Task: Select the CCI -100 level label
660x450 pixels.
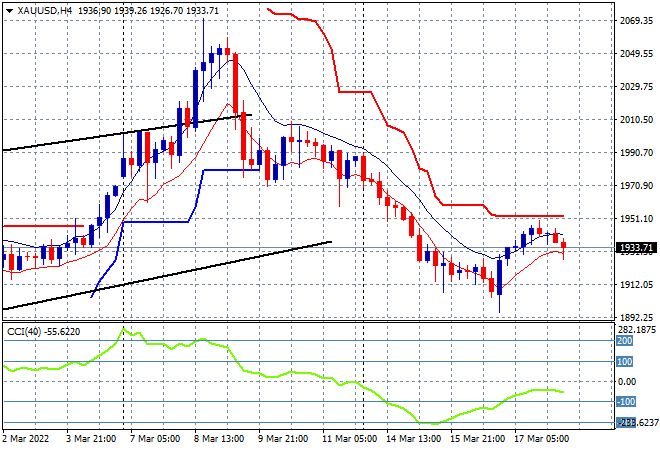Action: (x=626, y=402)
